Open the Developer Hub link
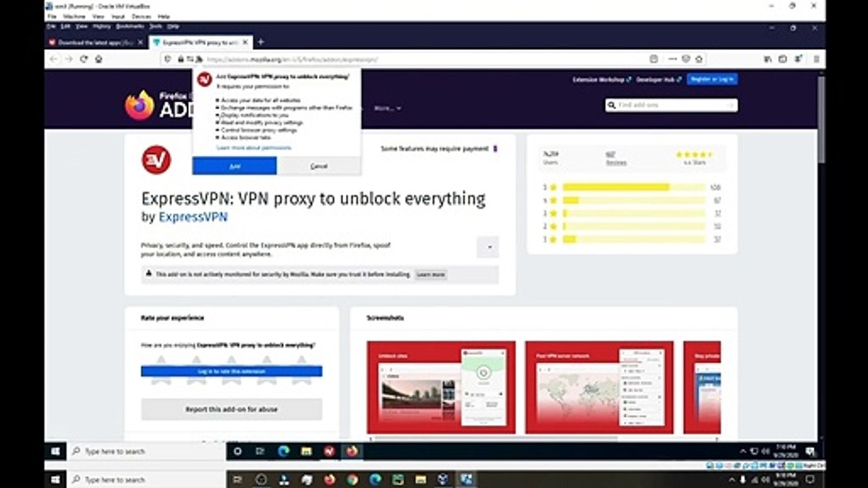This screenshot has height=488, width=868. (x=658, y=79)
